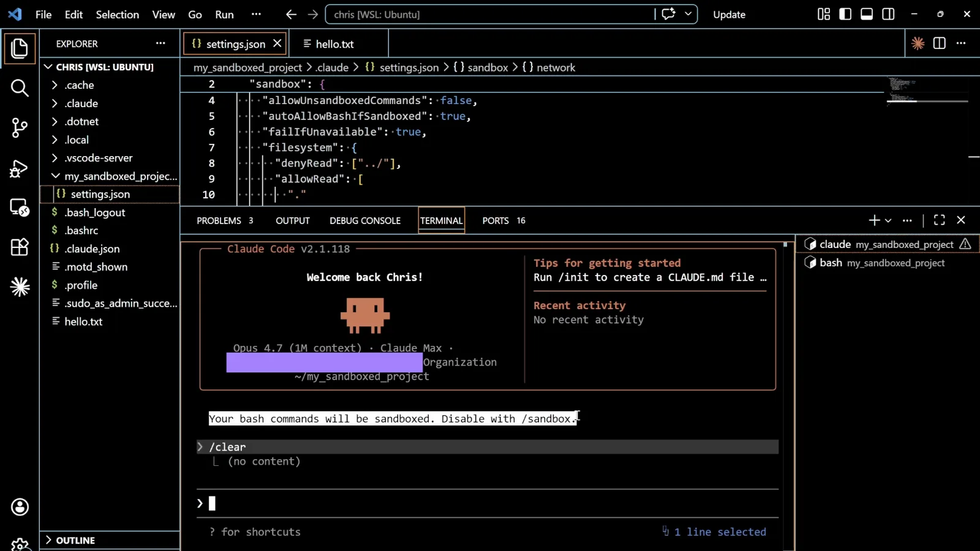Open the Selection menu
The image size is (980, 551).
coord(117,14)
